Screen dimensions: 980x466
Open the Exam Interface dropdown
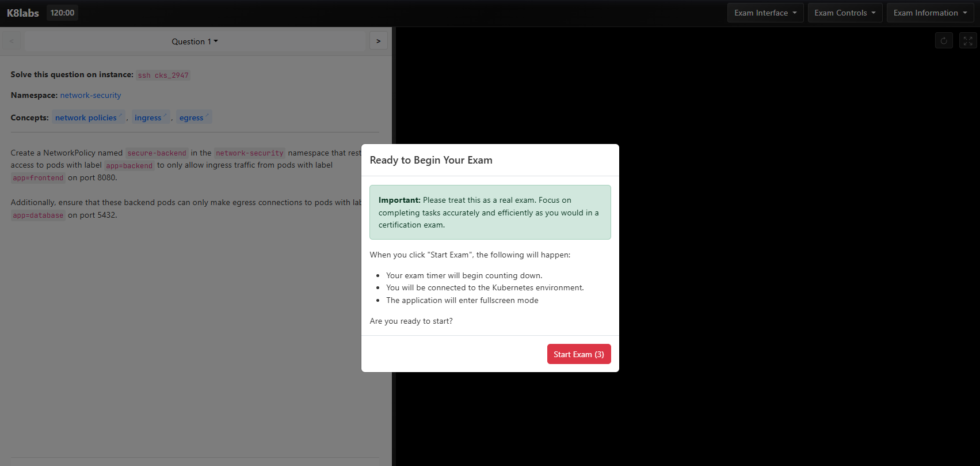point(765,13)
